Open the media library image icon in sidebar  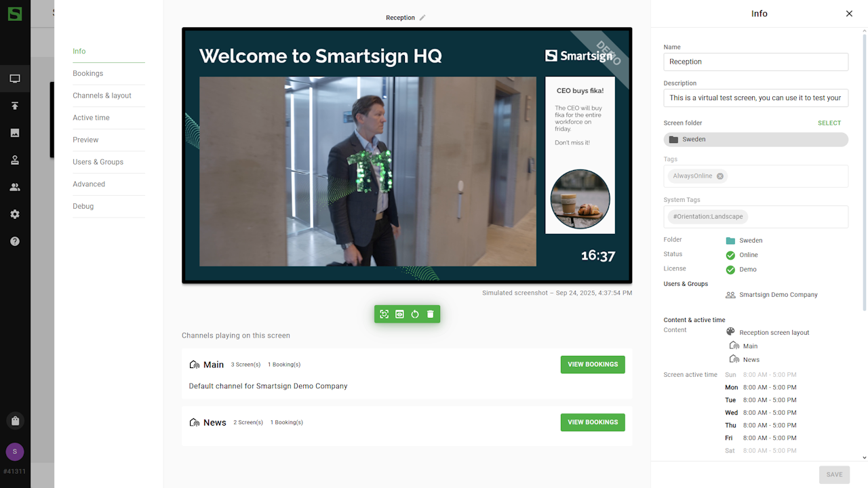pos(15,133)
